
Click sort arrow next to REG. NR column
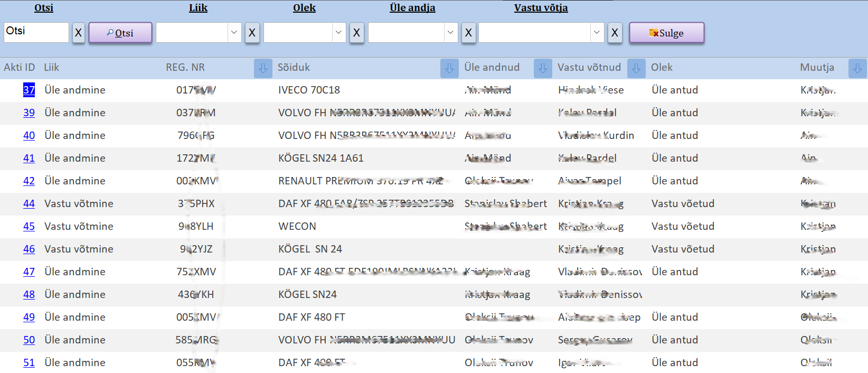tap(263, 68)
